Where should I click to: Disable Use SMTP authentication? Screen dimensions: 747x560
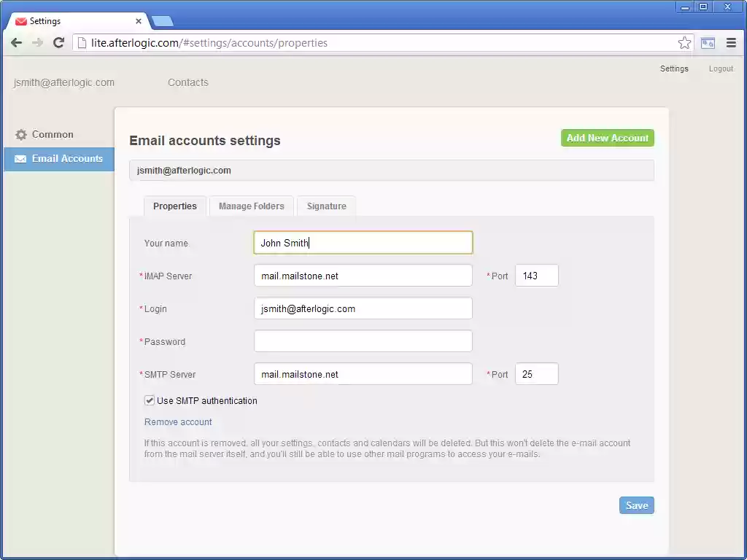tap(149, 400)
